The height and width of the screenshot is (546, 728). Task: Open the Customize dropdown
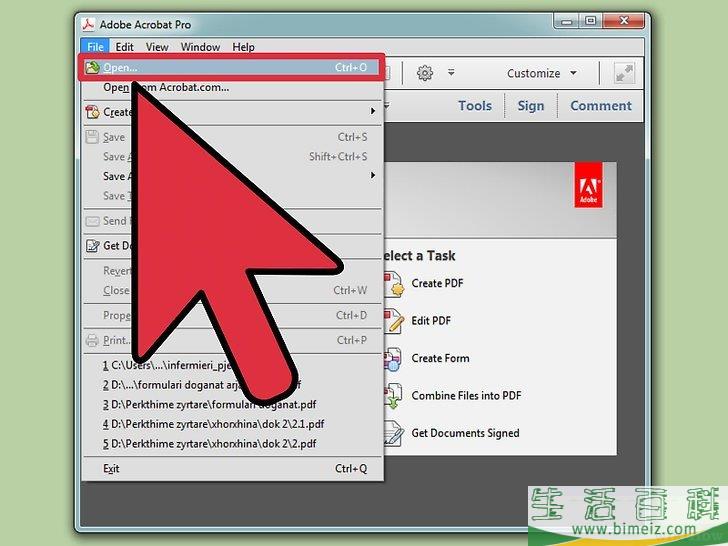541,73
